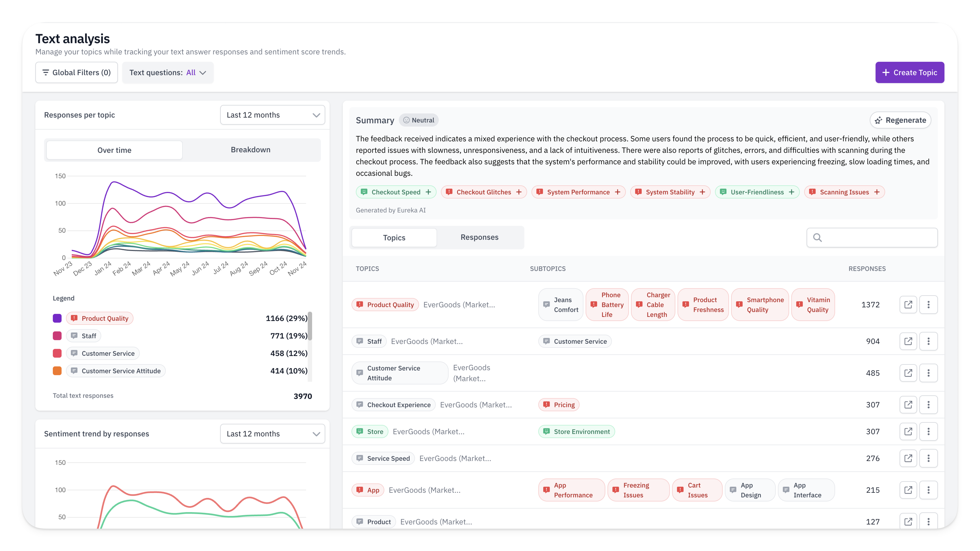Open Sentiment trend Last 12 months dropdown
The width and height of the screenshot is (980, 551).
pos(272,433)
